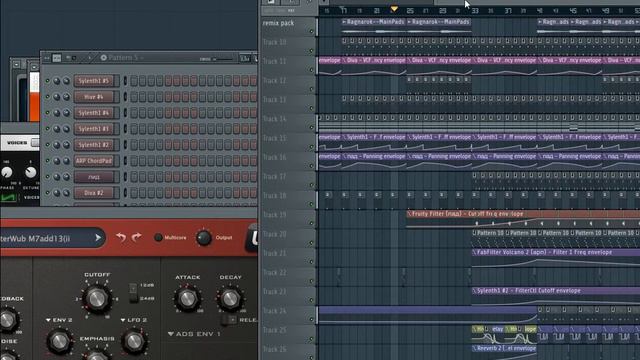The image size is (640, 360).
Task: Click the Detune knob in the background synth
Action: tap(31, 173)
